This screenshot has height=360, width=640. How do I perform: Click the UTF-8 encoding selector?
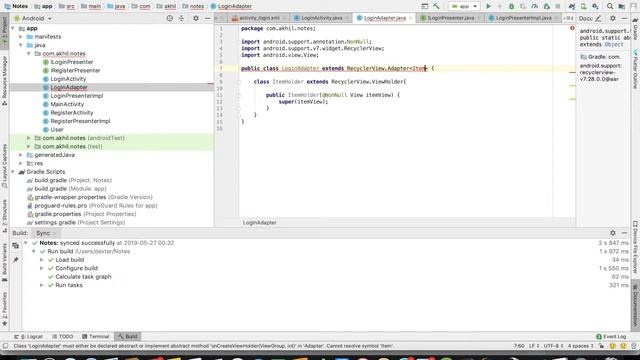553,346
